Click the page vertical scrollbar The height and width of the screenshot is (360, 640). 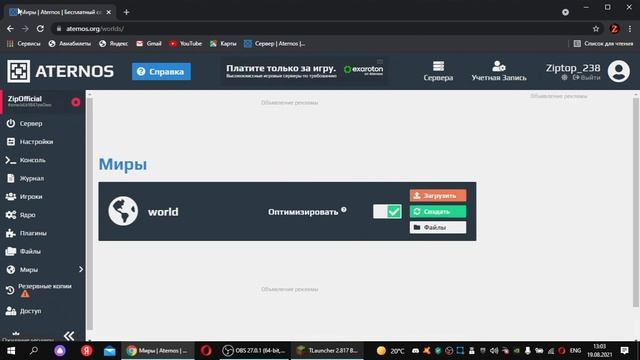(636, 202)
